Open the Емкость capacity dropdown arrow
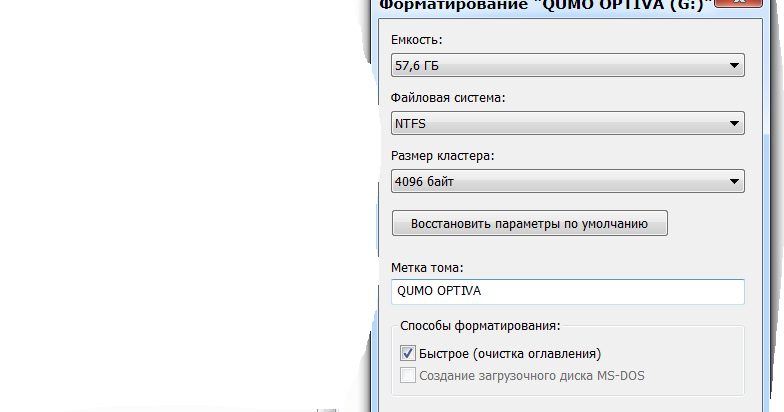This screenshot has height=412, width=784. 734,67
